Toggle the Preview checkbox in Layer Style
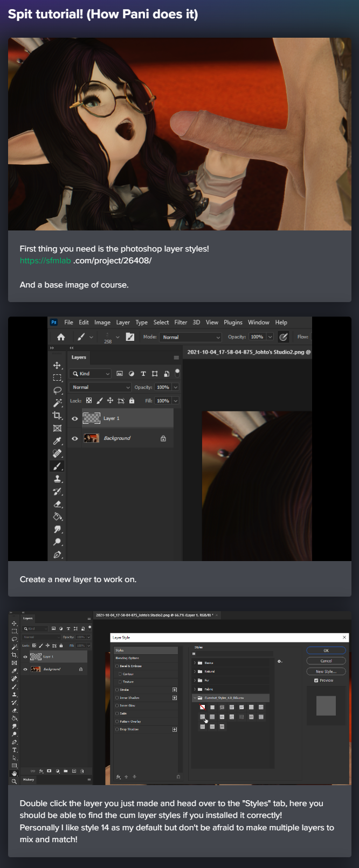This screenshot has height=868, width=359. 316,681
